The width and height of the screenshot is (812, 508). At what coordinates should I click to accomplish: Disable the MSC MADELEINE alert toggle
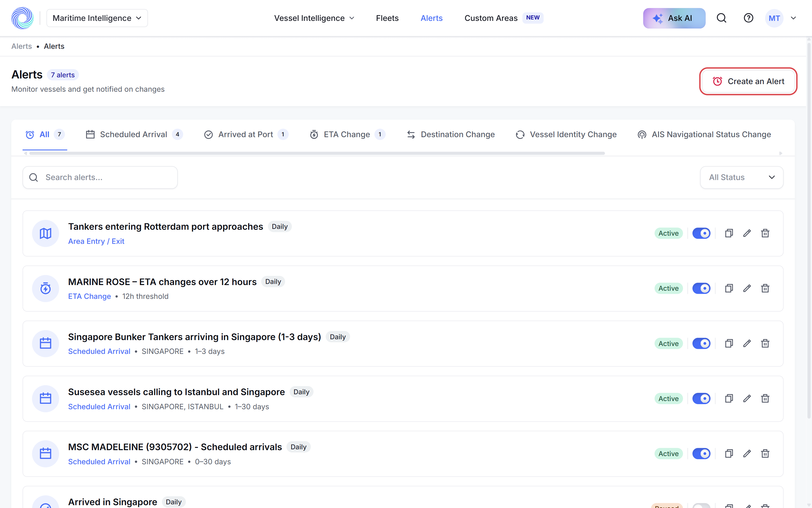[701, 454]
